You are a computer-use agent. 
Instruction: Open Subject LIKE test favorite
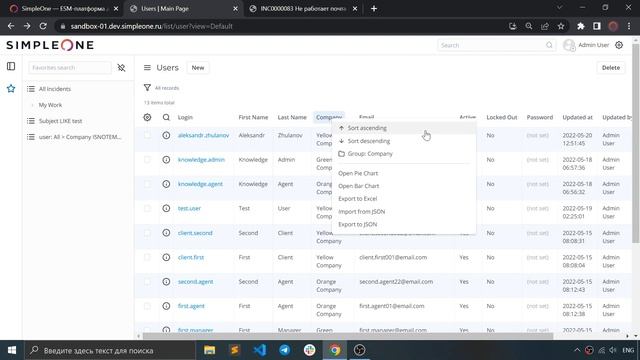60,121
